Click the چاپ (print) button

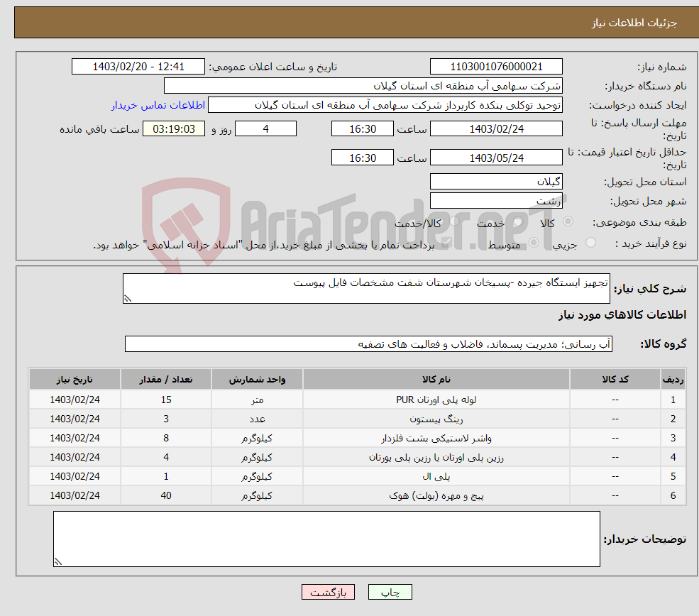(390, 592)
